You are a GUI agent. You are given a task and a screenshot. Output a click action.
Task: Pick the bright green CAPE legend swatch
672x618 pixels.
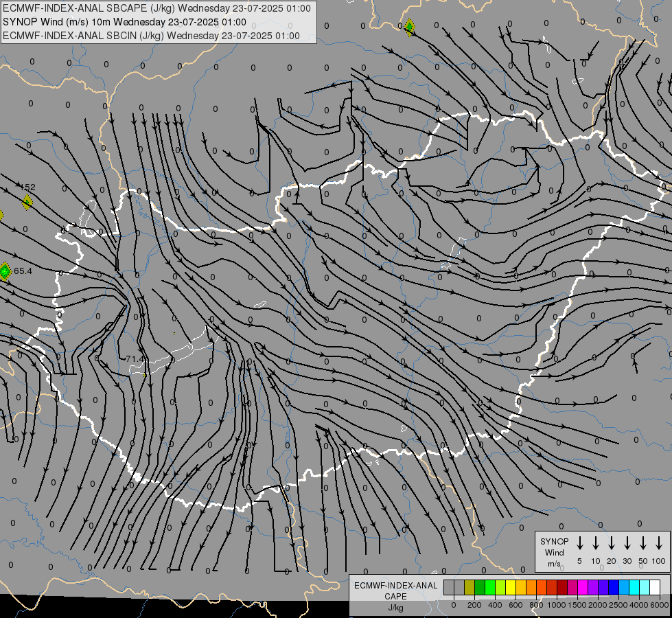pyautogui.click(x=490, y=587)
